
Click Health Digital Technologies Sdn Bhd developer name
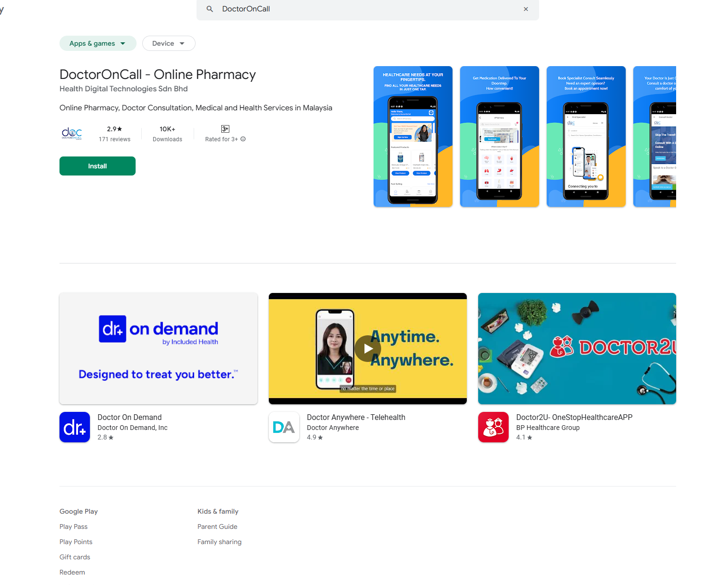[x=124, y=89]
